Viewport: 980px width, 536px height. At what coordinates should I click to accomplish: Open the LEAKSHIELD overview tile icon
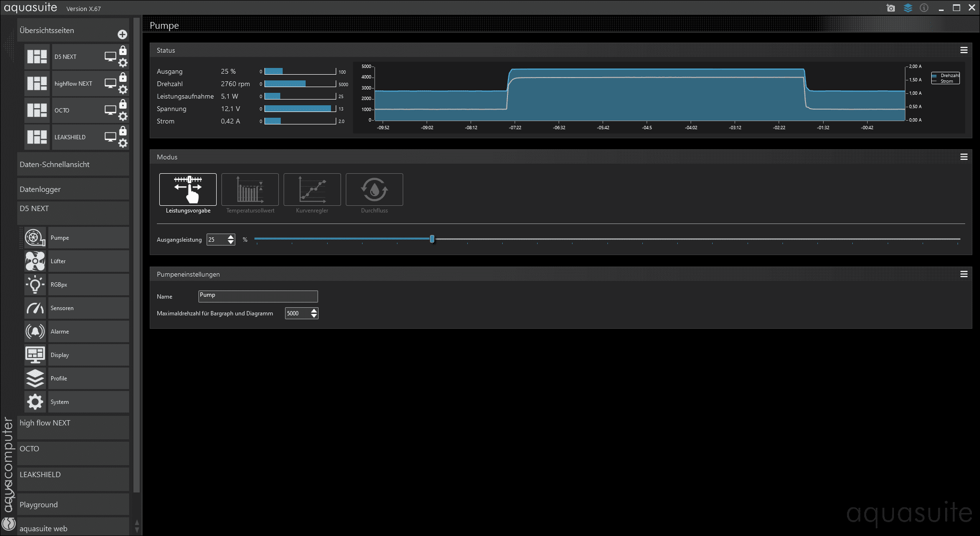pos(37,137)
